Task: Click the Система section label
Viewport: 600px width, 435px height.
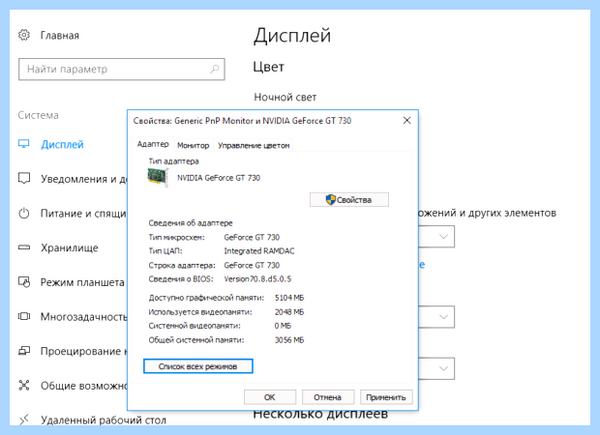Action: click(x=38, y=115)
